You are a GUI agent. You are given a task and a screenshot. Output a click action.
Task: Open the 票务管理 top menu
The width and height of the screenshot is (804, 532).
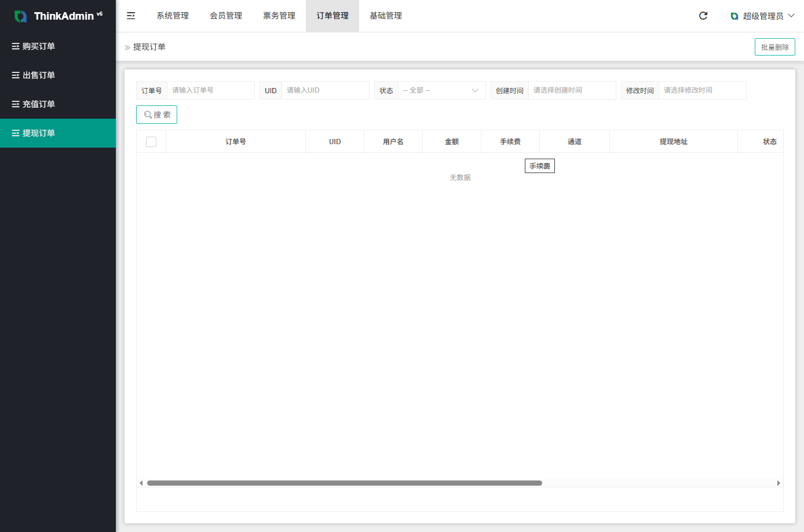coord(279,16)
